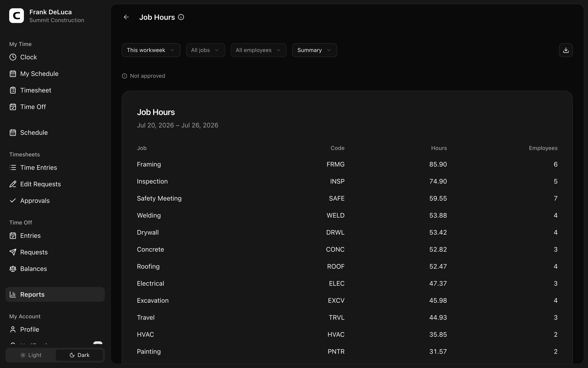Click the Safety Meeting job name
The height and width of the screenshot is (368, 588).
click(159, 199)
